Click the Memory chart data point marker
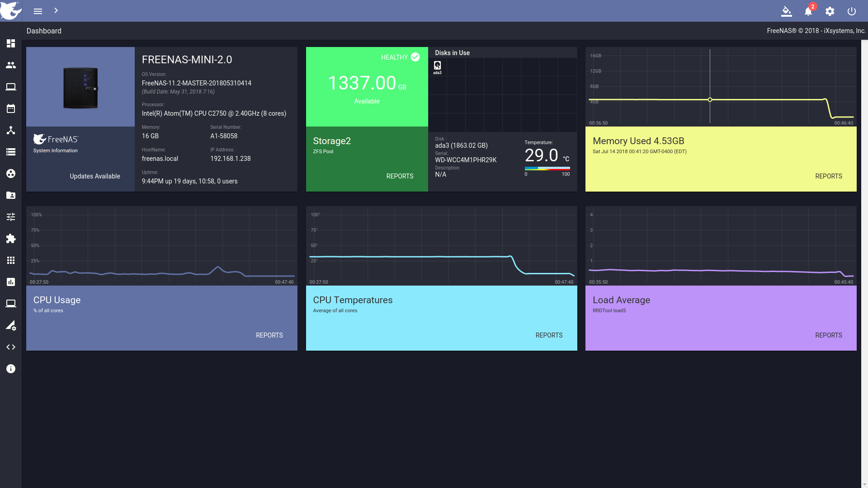 710,100
